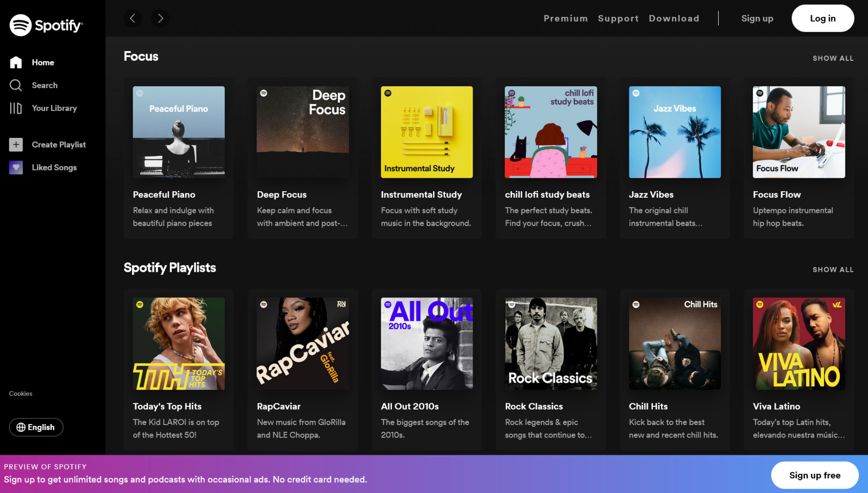Click Today's Top Hits title text

tap(167, 406)
